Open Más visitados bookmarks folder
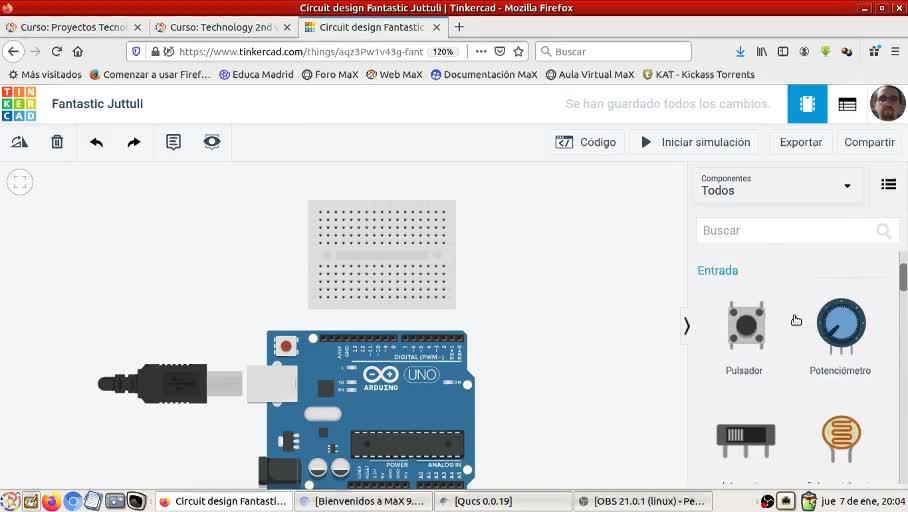Image resolution: width=908 pixels, height=512 pixels. [x=45, y=74]
